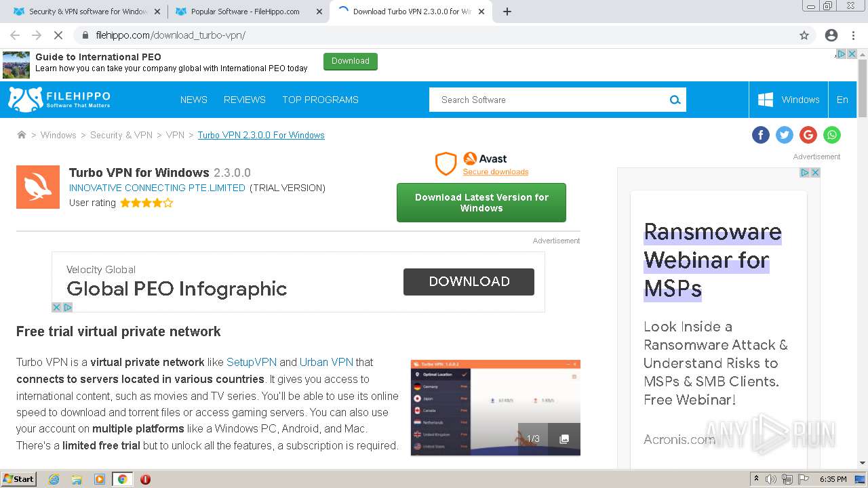The height and width of the screenshot is (488, 868).
Task: Close the Popular Software tab
Action: pos(319,12)
